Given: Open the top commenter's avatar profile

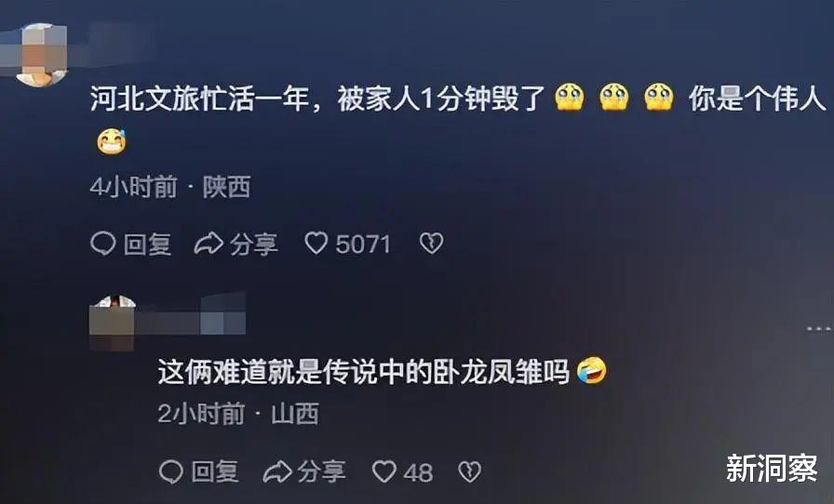Looking at the screenshot, I should (42, 55).
